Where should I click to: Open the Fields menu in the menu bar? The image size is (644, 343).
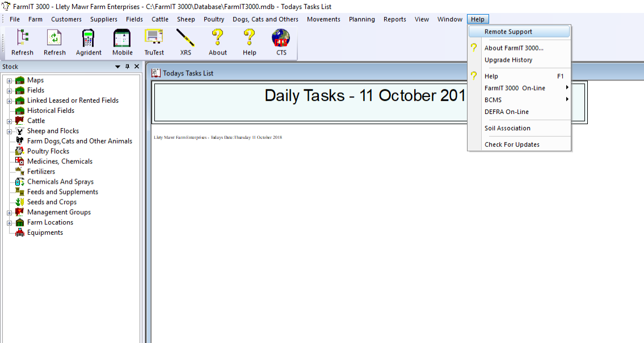coord(134,19)
